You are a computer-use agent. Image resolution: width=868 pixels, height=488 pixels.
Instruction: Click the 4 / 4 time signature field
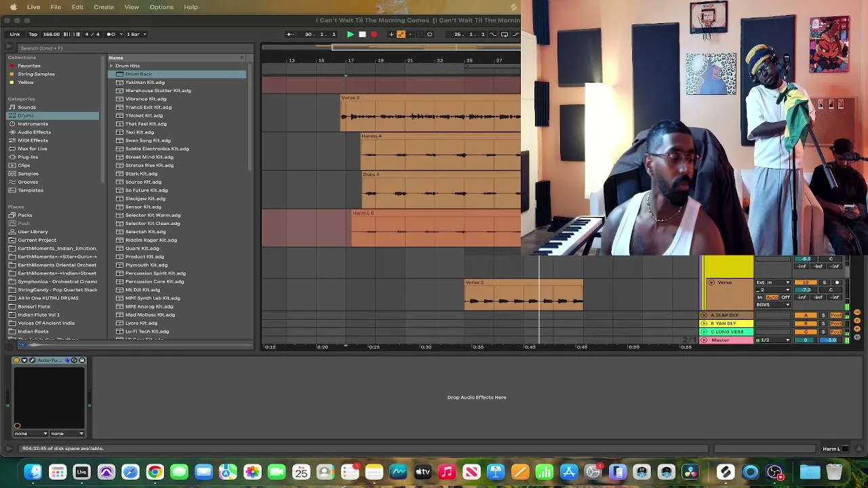click(92, 35)
